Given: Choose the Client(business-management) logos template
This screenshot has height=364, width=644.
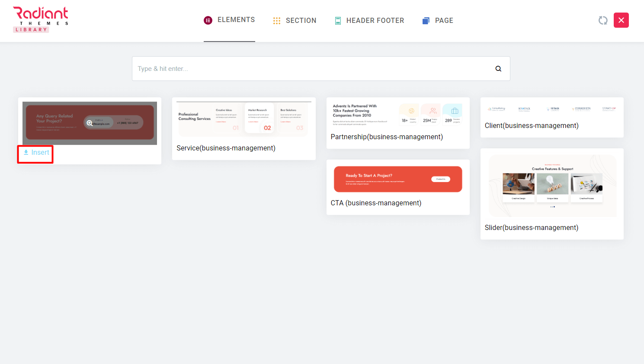Looking at the screenshot, I should (x=551, y=109).
